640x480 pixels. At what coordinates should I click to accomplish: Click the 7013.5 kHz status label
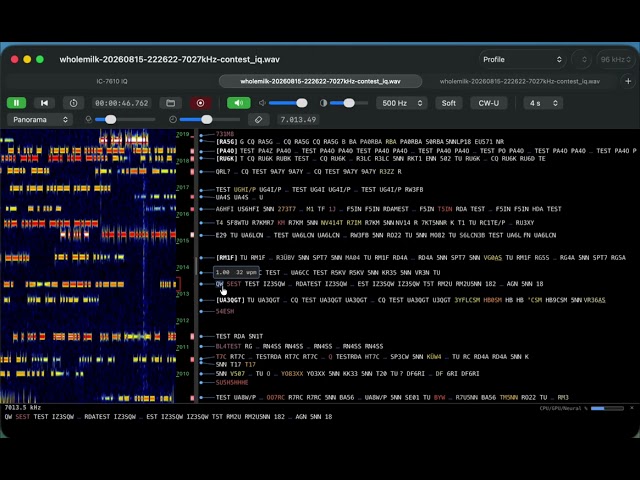(22, 407)
